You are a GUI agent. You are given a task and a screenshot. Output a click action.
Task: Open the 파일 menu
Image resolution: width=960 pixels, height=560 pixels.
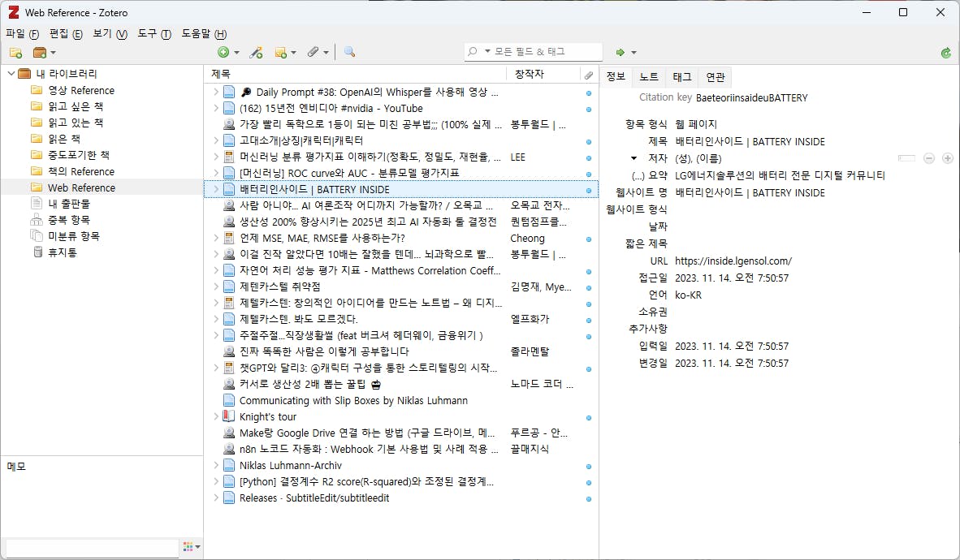point(22,33)
